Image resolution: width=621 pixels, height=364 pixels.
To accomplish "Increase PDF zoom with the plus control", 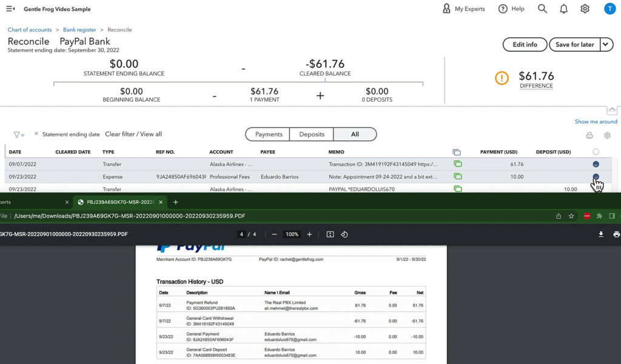I will pos(309,234).
